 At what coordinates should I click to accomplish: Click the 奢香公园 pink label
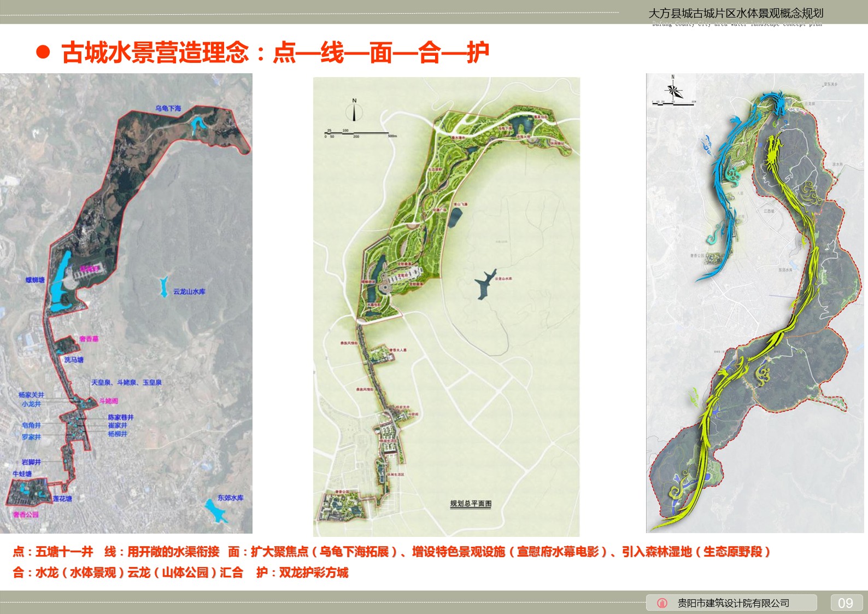pyautogui.click(x=26, y=514)
